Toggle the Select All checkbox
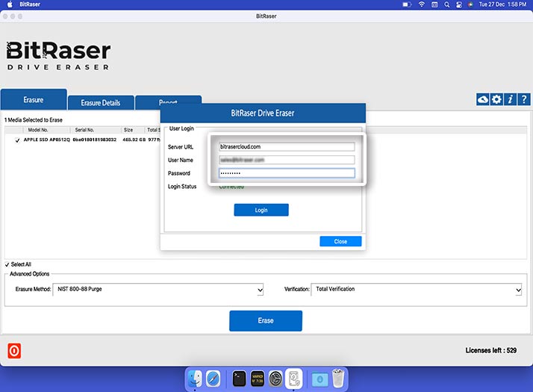The height and width of the screenshot is (392, 533). click(7, 264)
